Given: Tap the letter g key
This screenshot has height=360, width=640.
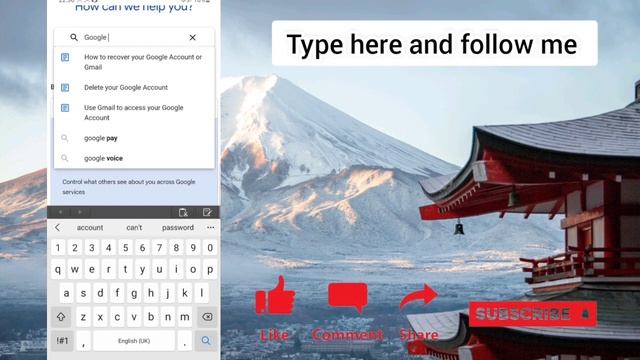Looking at the screenshot, I should (x=134, y=293).
